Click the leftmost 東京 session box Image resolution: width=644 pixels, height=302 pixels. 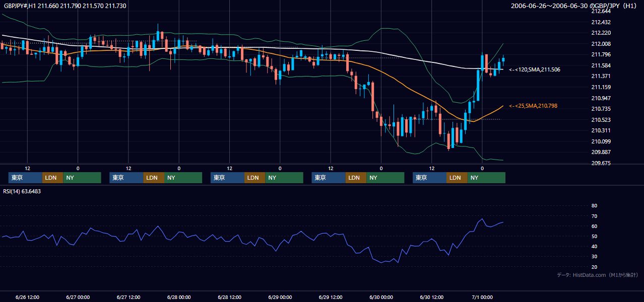[x=25, y=178]
